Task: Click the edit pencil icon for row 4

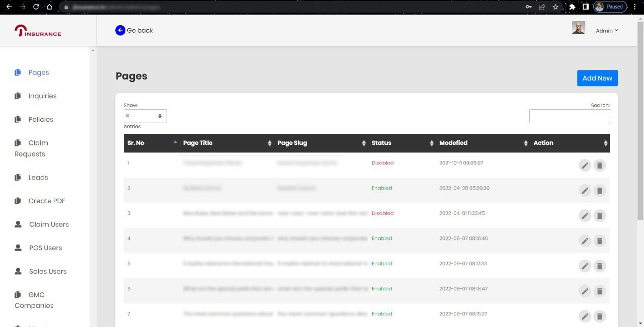Action: point(584,241)
